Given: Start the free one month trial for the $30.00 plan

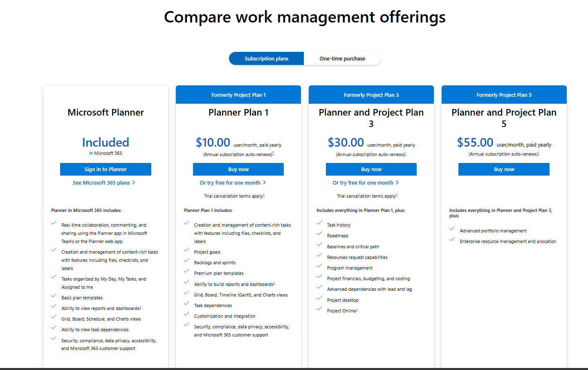Looking at the screenshot, I should [x=366, y=183].
